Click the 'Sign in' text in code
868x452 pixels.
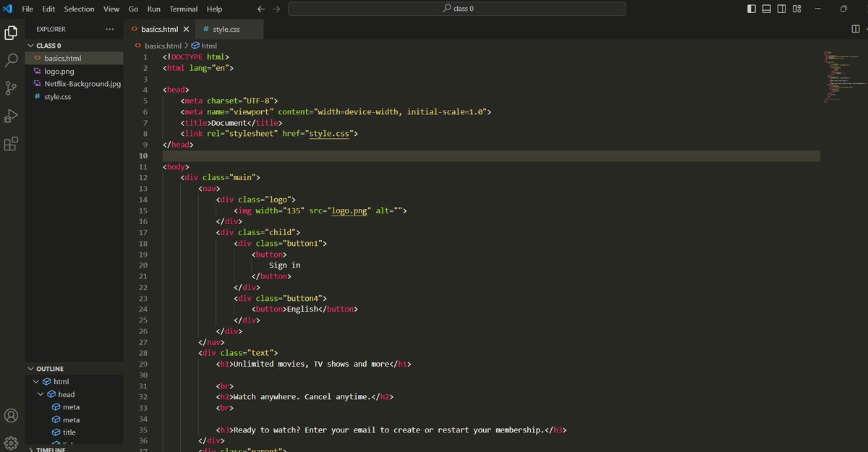(x=285, y=265)
